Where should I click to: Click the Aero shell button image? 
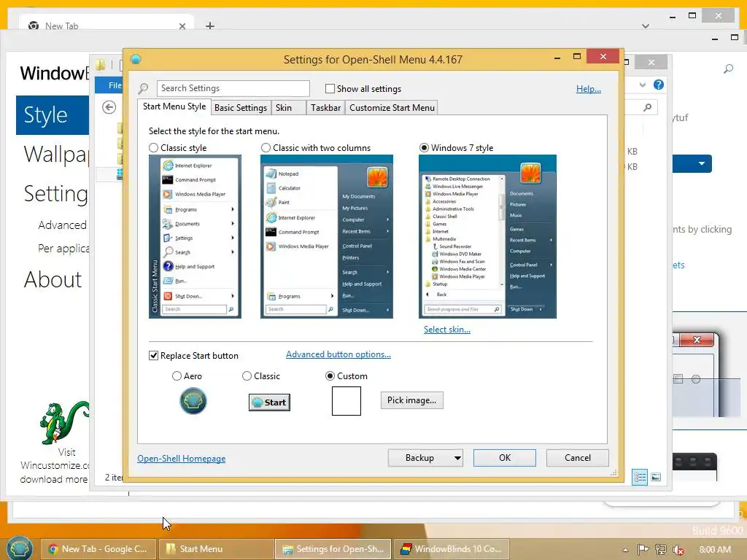pyautogui.click(x=193, y=401)
